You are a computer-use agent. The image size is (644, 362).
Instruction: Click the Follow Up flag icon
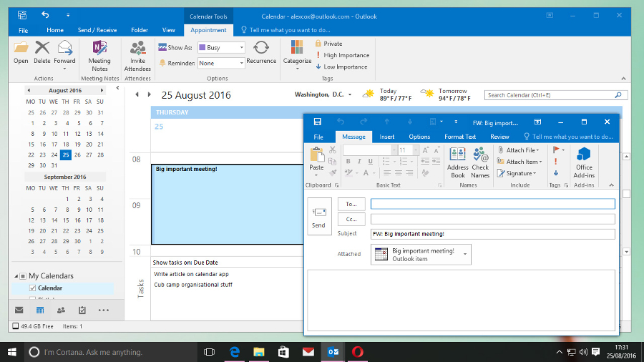(556, 150)
